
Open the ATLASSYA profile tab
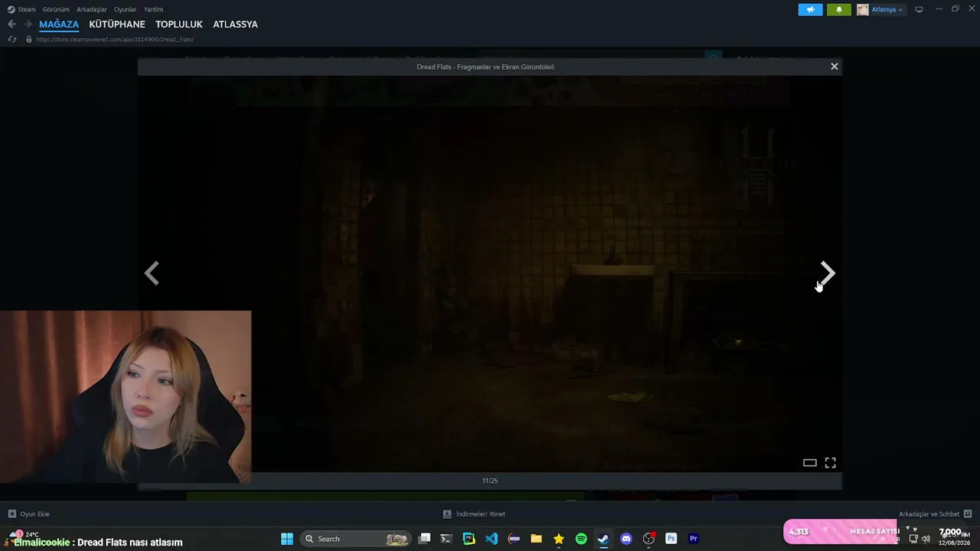[235, 24]
